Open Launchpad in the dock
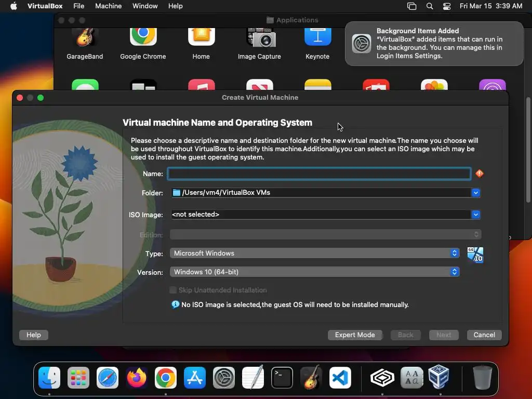This screenshot has height=399, width=532. [78, 377]
